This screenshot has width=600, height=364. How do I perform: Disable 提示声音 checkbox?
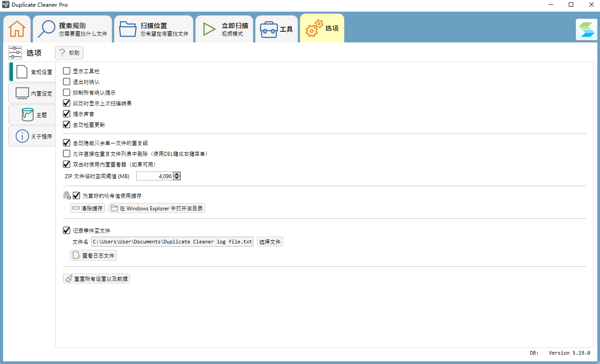point(67,114)
